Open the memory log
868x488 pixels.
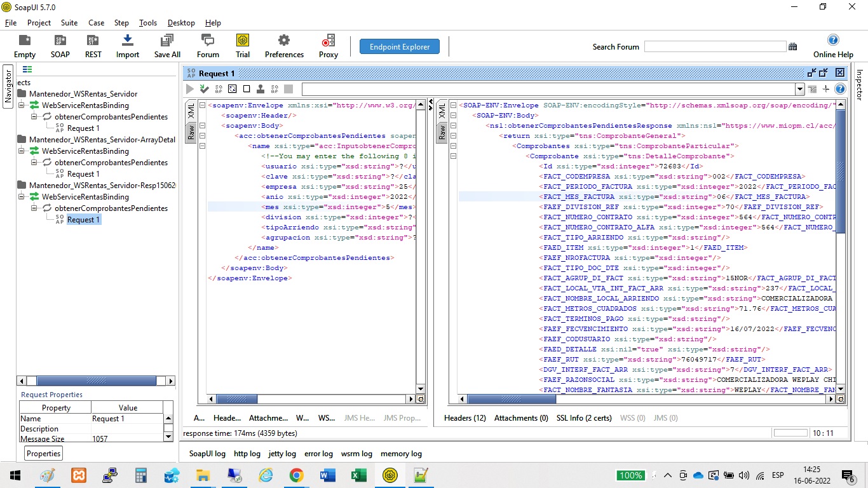point(401,454)
